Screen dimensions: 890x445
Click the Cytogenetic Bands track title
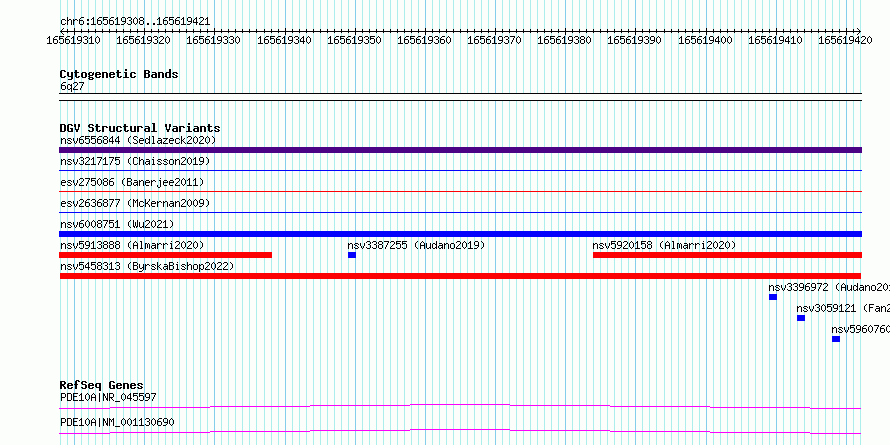click(x=119, y=74)
